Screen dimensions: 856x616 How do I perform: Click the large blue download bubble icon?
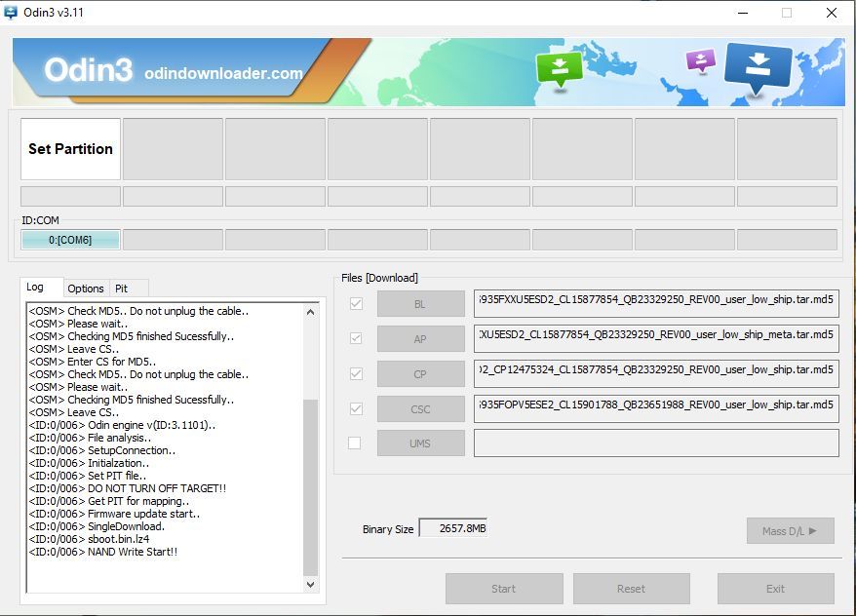pyautogui.click(x=758, y=68)
